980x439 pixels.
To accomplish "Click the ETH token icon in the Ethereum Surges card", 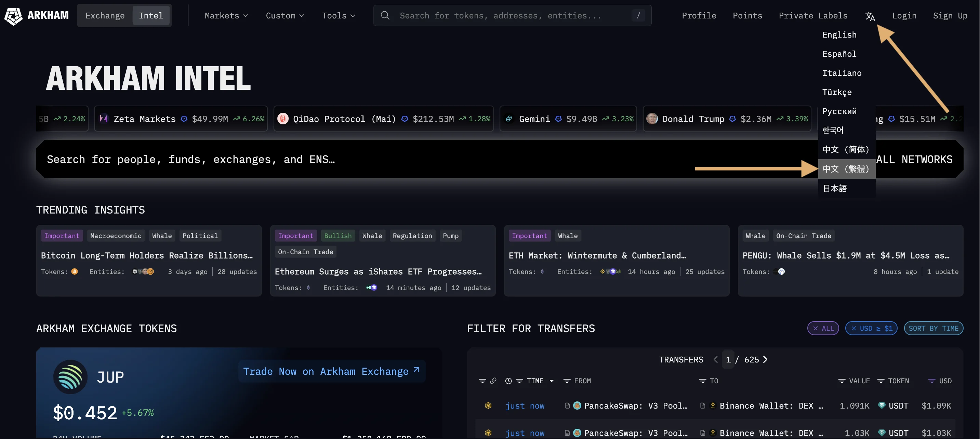I will click(x=308, y=288).
